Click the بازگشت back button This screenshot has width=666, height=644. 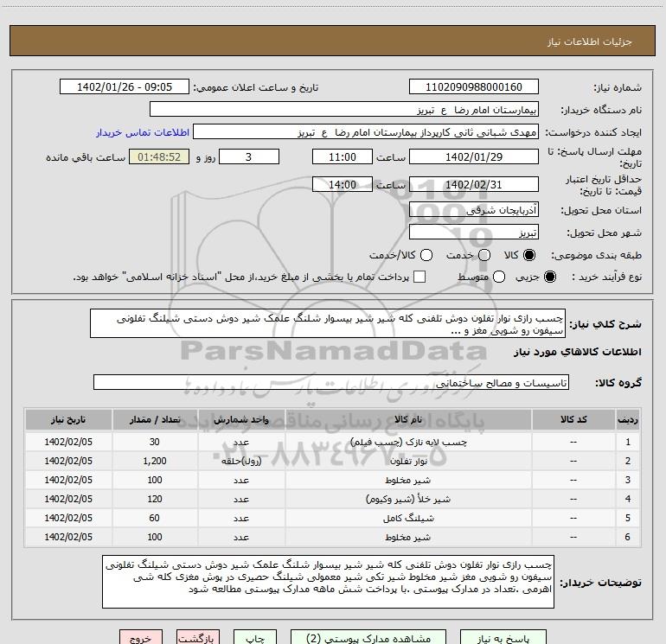coord(198,637)
